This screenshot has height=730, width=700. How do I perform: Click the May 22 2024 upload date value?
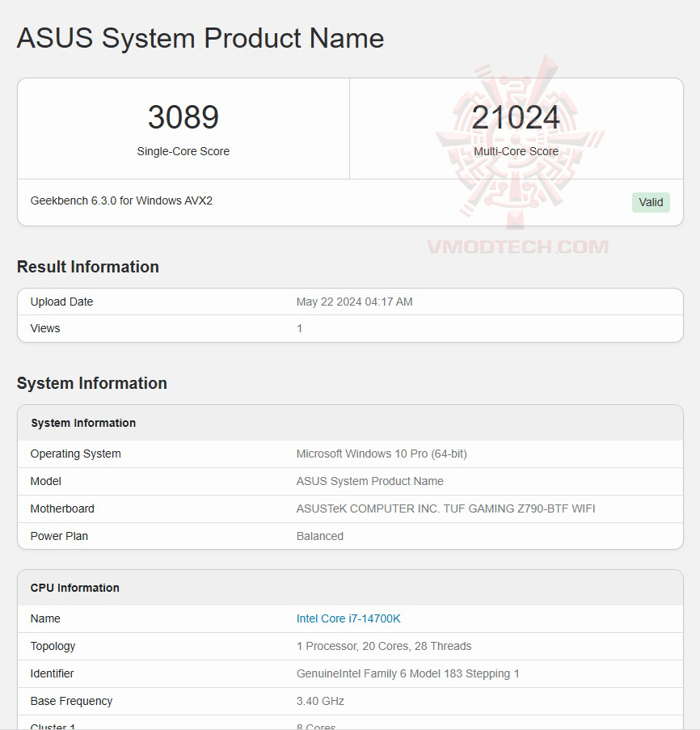click(354, 302)
